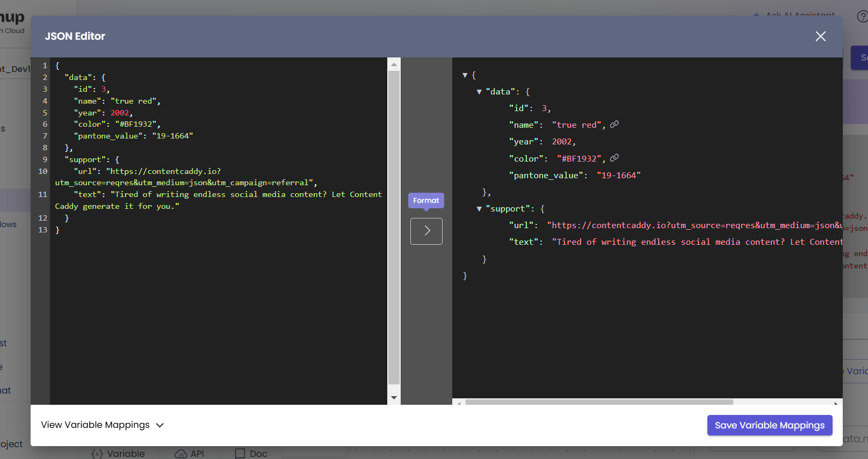Image resolution: width=868 pixels, height=459 pixels.
Task: Click Save Variable Mappings button
Action: point(770,425)
